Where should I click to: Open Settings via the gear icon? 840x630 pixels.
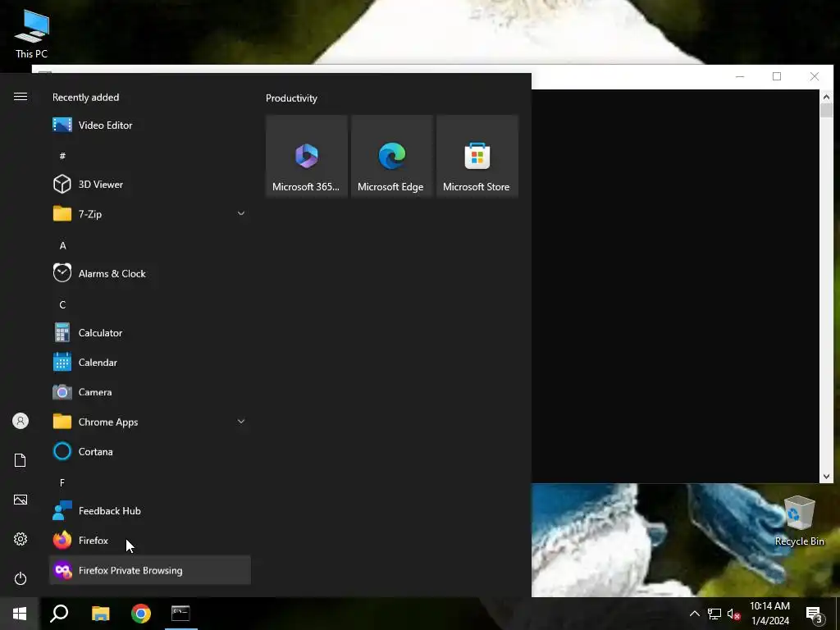coord(21,539)
